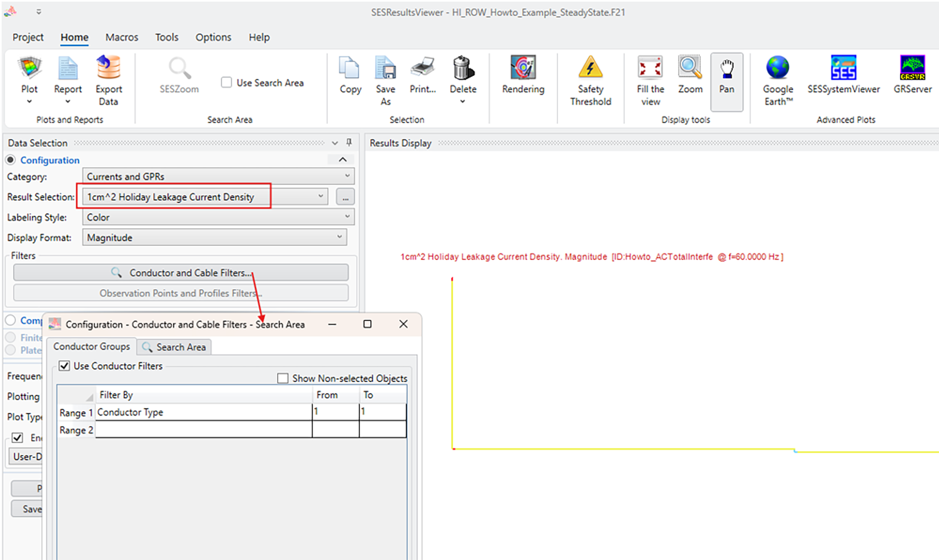Minimize the Conductor and Cable Filters dialog
The height and width of the screenshot is (560, 939).
tap(332, 324)
